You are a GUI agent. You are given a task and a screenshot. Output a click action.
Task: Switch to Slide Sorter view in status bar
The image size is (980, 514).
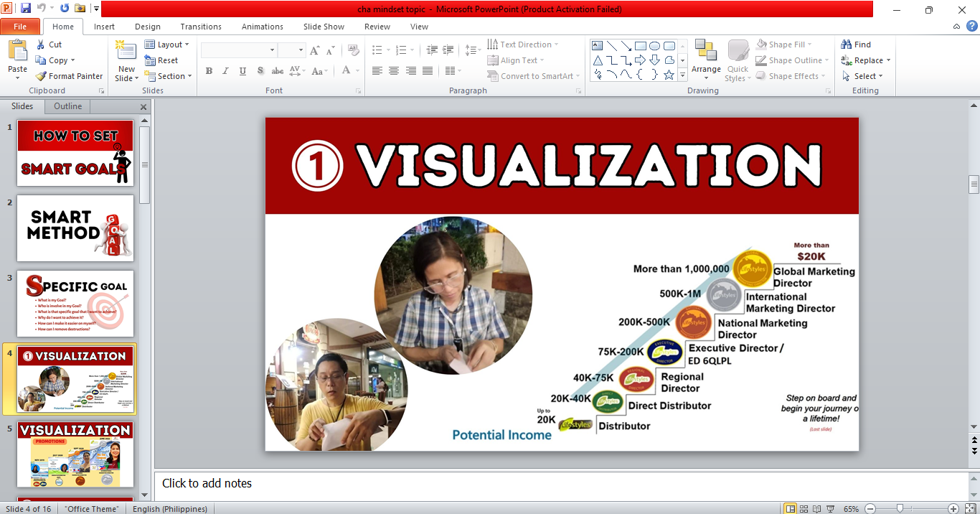pos(805,508)
